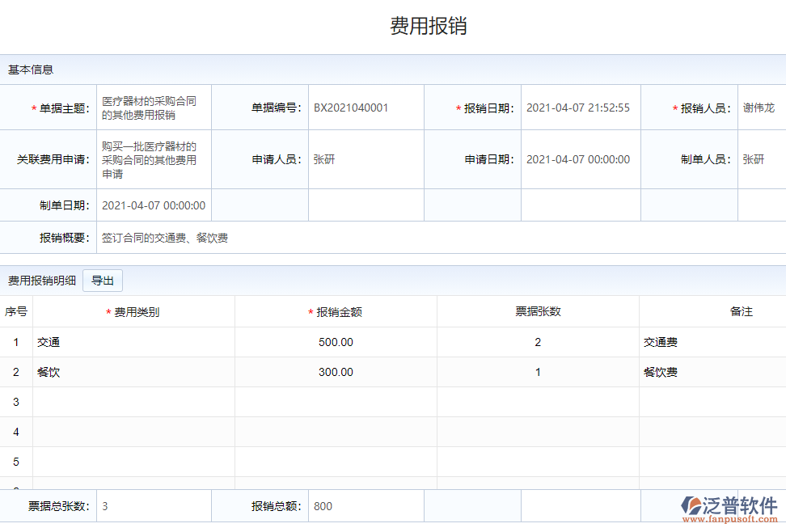Image resolution: width=786 pixels, height=532 pixels.
Task: Click the 票据张数 column header
Action: pyautogui.click(x=538, y=311)
